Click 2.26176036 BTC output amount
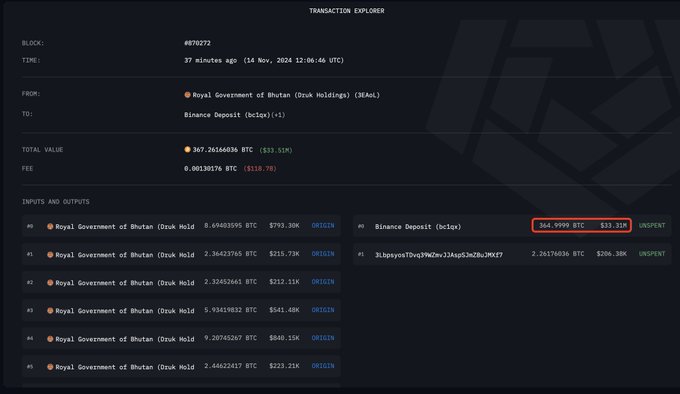Screen dimensions: 680x394 (x=558, y=254)
